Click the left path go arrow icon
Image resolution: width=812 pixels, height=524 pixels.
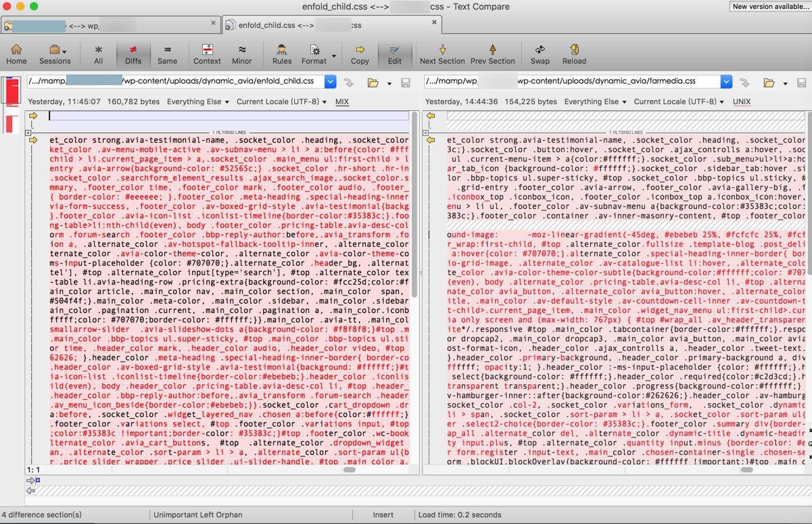(x=349, y=82)
